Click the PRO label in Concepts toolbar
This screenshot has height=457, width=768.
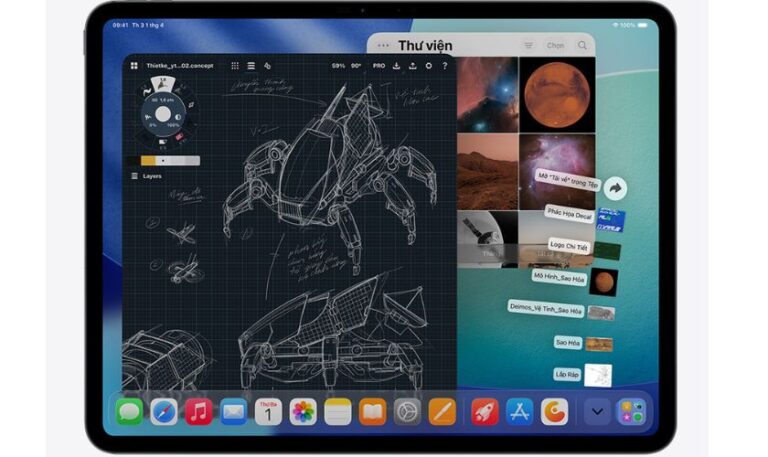click(x=379, y=66)
